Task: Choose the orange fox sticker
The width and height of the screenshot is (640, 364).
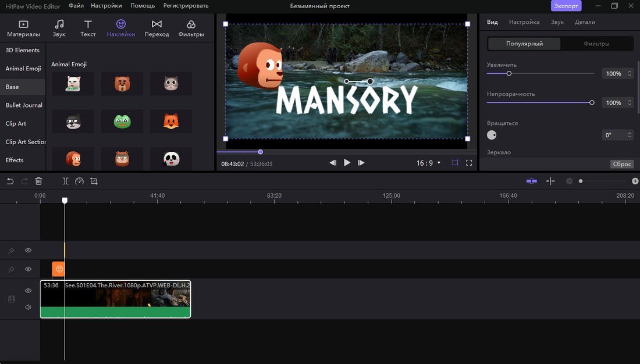Action: tap(171, 121)
